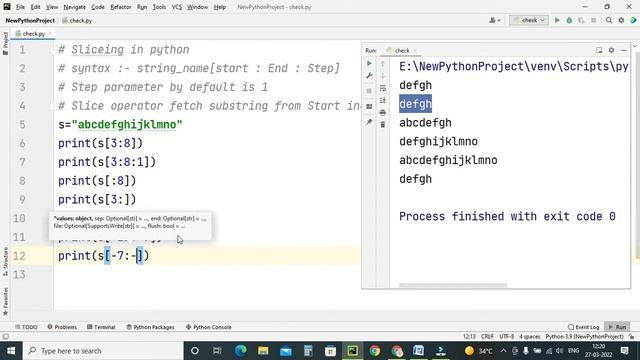
Task: Open Python Packages tool window
Action: [150, 327]
